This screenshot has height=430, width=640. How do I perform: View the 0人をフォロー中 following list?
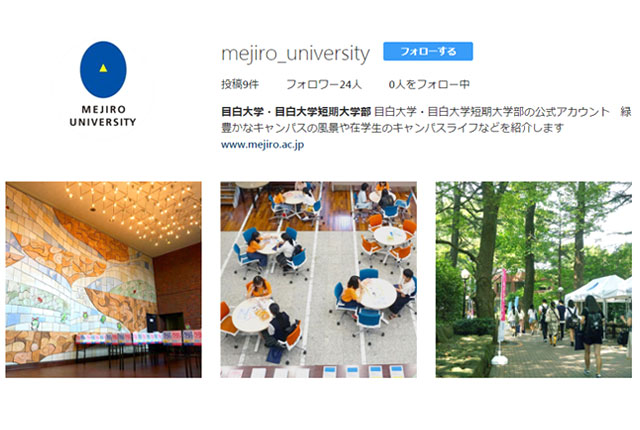(x=429, y=84)
